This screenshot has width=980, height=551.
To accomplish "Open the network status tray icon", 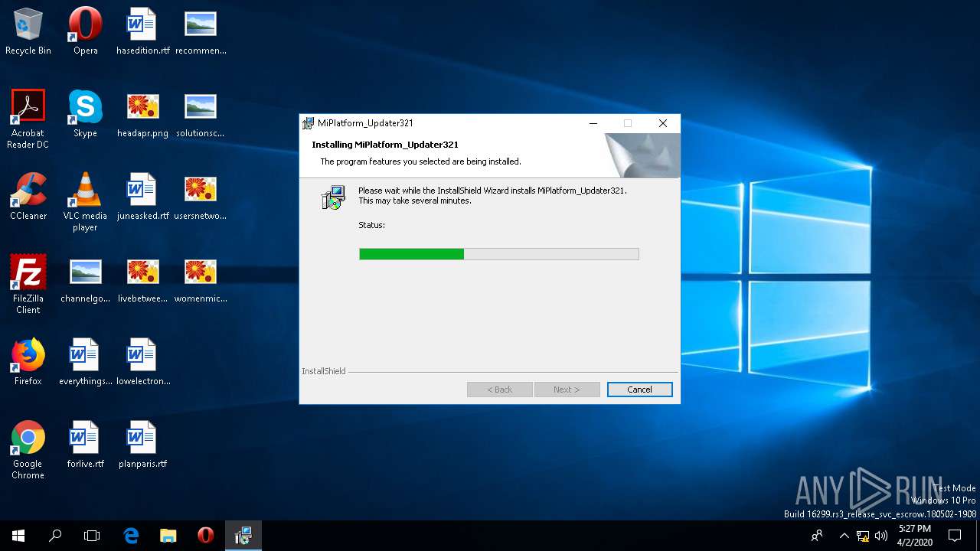I will coord(863,536).
